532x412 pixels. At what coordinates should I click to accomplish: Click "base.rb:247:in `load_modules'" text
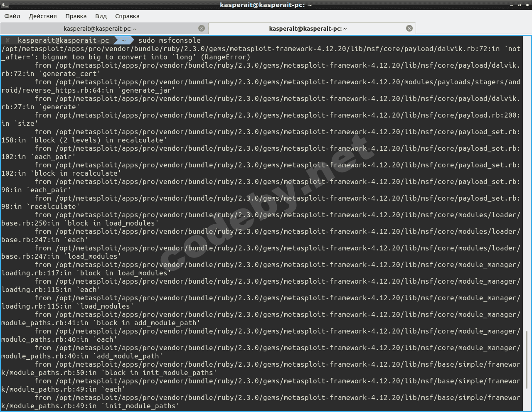pos(61,256)
